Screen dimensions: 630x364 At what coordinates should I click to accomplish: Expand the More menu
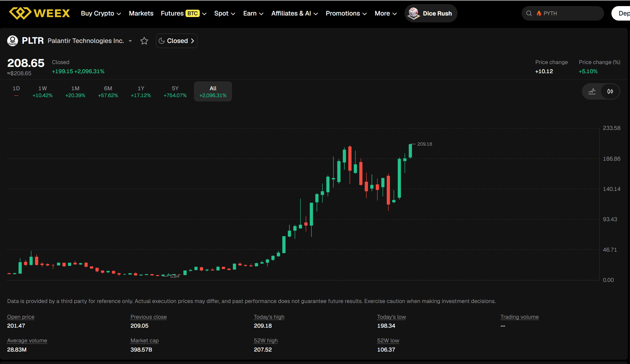(386, 13)
